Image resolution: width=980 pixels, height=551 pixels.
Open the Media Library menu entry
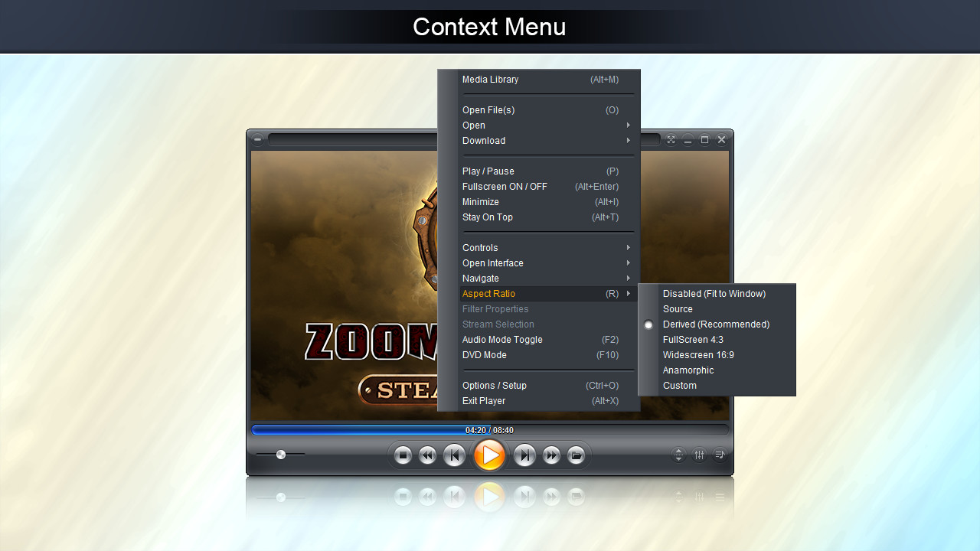[x=490, y=79]
